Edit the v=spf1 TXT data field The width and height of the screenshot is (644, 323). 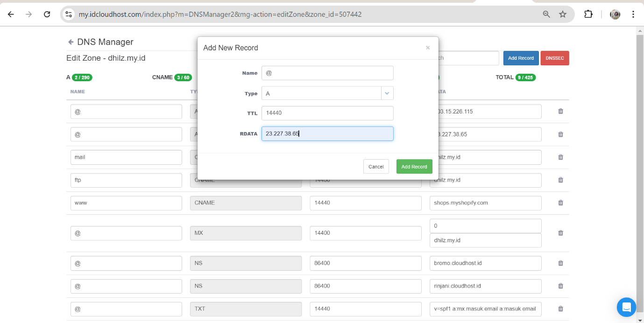pos(485,309)
